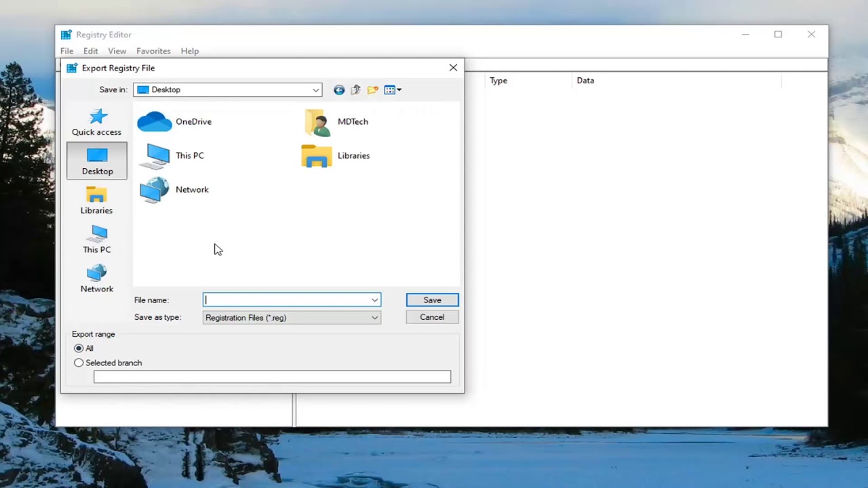
Task: Click the Type column header
Action: point(527,81)
